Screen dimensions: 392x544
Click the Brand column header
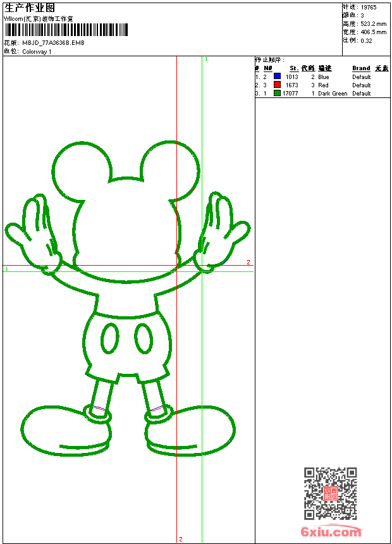[361, 68]
